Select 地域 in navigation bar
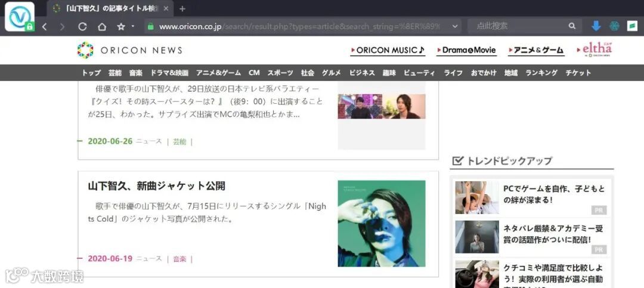The width and height of the screenshot is (644, 288). (x=512, y=73)
